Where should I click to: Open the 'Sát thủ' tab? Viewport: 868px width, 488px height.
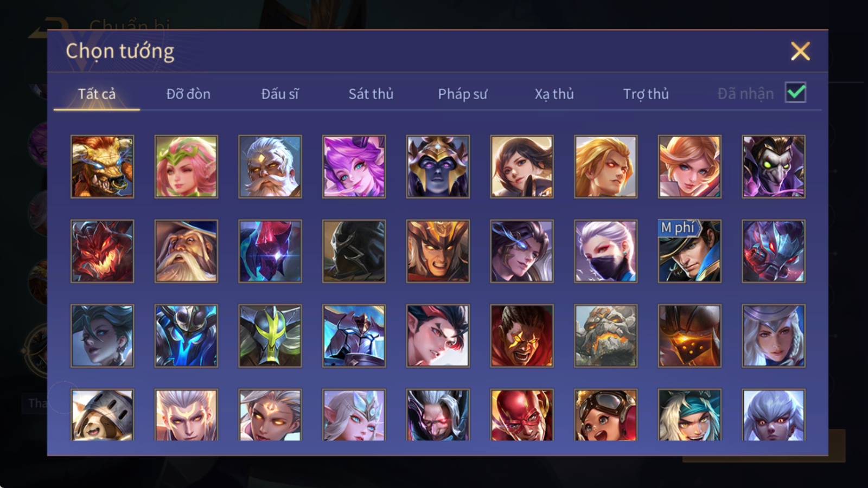point(371,94)
